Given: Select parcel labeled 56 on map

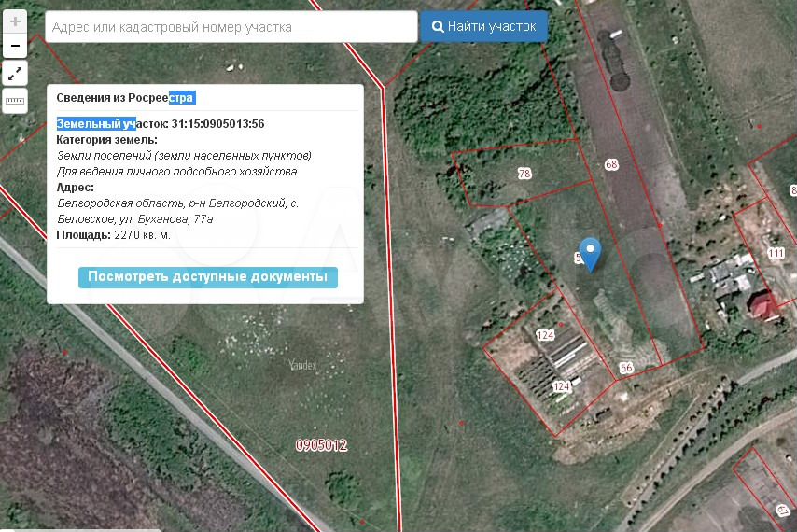Looking at the screenshot, I should point(625,368).
